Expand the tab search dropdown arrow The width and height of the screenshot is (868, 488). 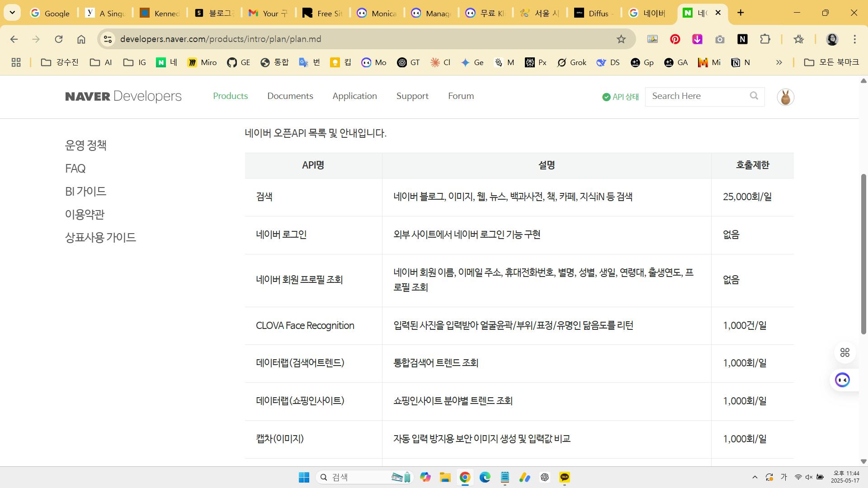click(x=12, y=13)
